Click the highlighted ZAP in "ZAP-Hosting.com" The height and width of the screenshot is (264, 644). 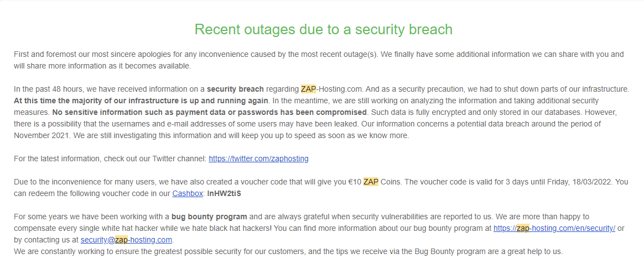[x=309, y=89]
